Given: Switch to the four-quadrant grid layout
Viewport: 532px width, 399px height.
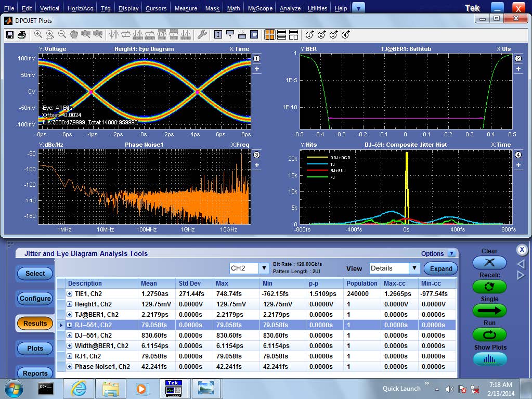Looking at the screenshot, I should (x=269, y=35).
